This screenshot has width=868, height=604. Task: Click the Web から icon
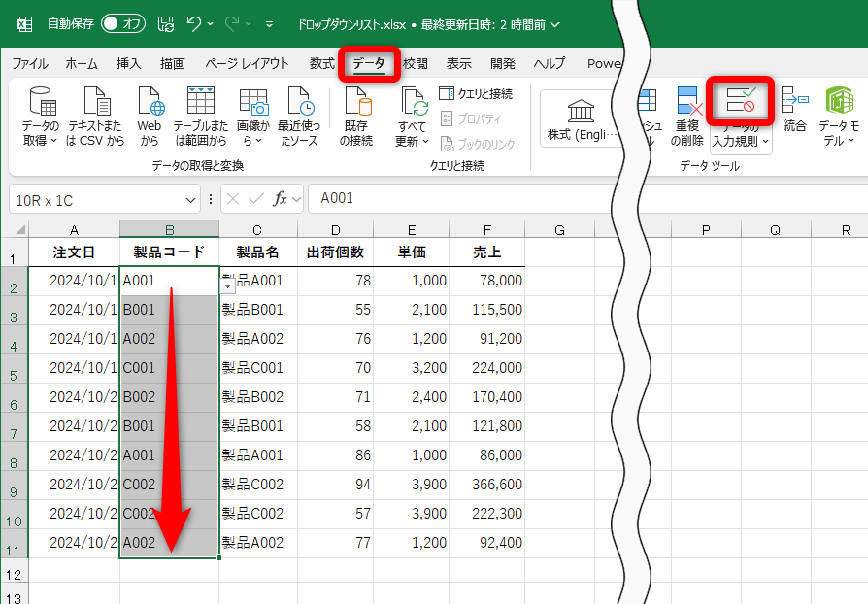[151, 101]
